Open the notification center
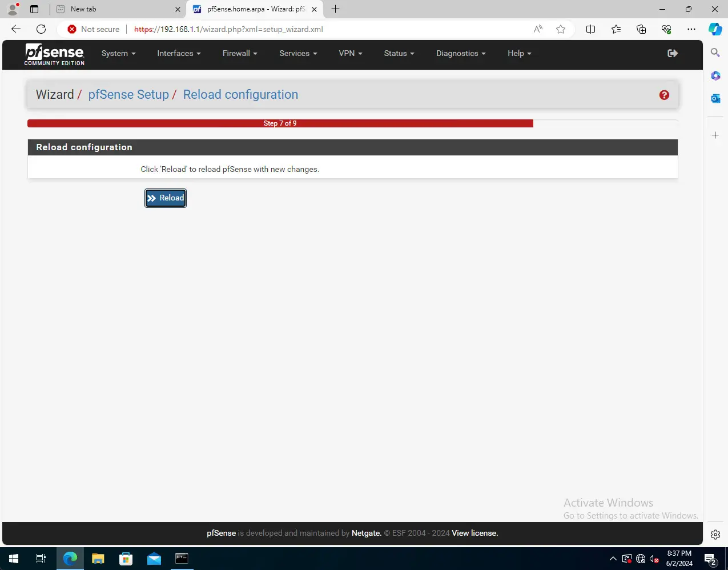728x570 pixels. pyautogui.click(x=711, y=559)
